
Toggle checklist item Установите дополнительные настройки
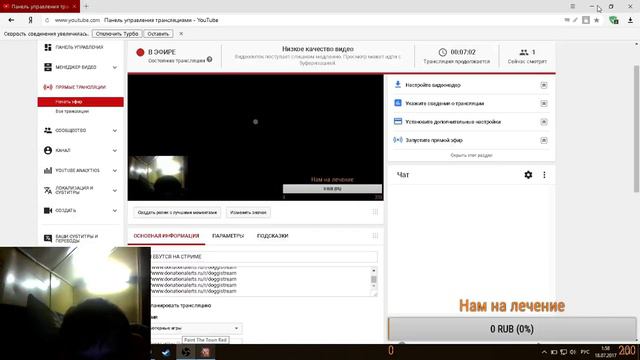[x=544, y=122]
